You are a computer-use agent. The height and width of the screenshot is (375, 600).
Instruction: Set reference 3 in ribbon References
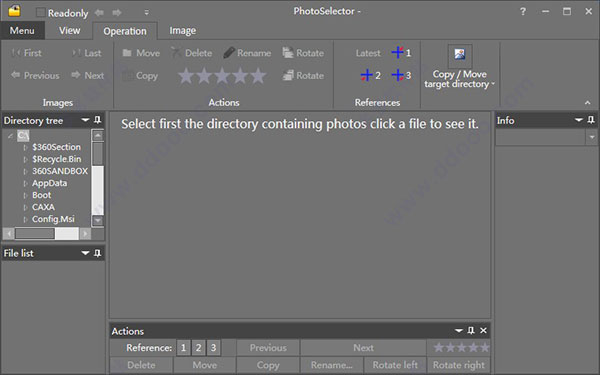coord(401,75)
